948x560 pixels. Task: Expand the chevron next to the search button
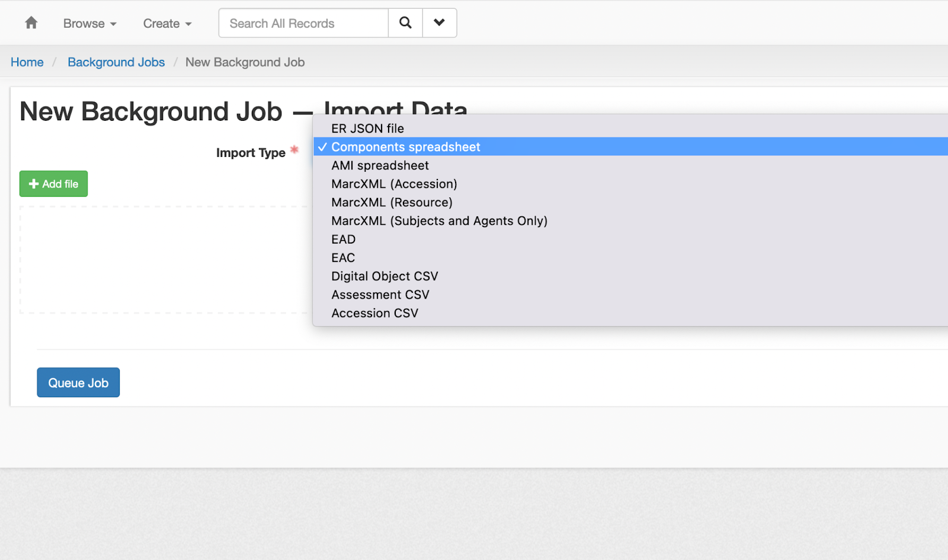(439, 23)
